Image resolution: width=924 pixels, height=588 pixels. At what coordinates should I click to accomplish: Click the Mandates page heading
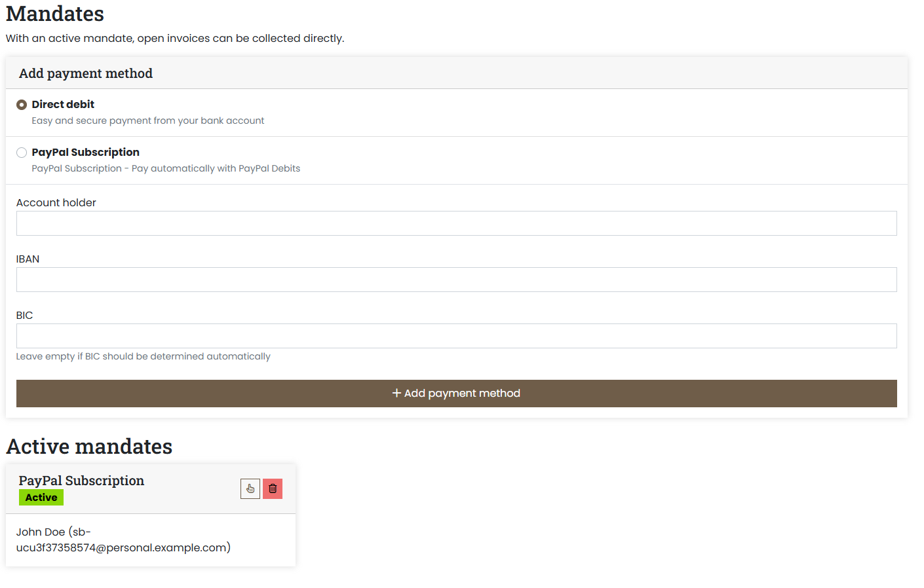54,14
